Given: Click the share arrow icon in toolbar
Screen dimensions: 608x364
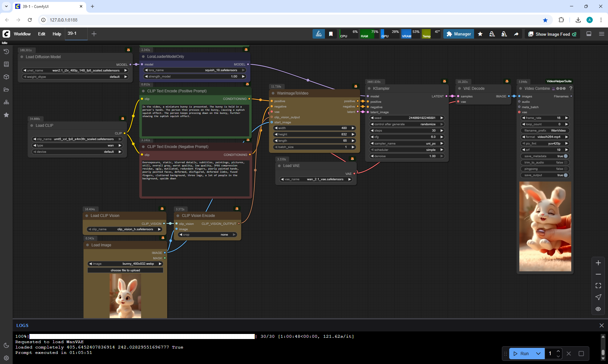Looking at the screenshot, I should 516,34.
